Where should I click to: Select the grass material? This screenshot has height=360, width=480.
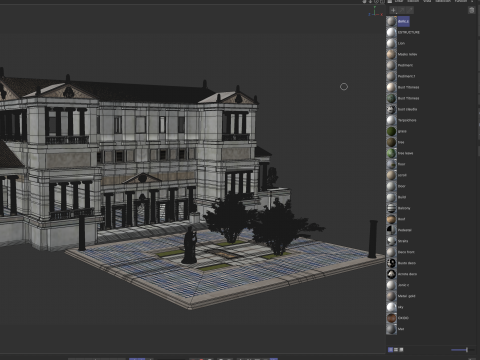pyautogui.click(x=397, y=131)
